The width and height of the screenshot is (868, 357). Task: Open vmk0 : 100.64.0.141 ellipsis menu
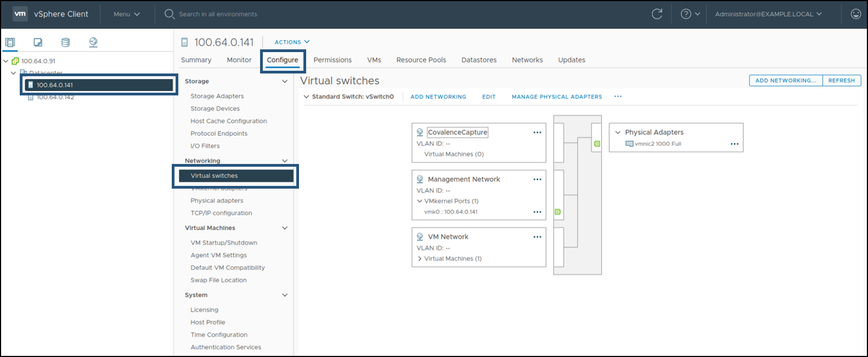tap(537, 212)
